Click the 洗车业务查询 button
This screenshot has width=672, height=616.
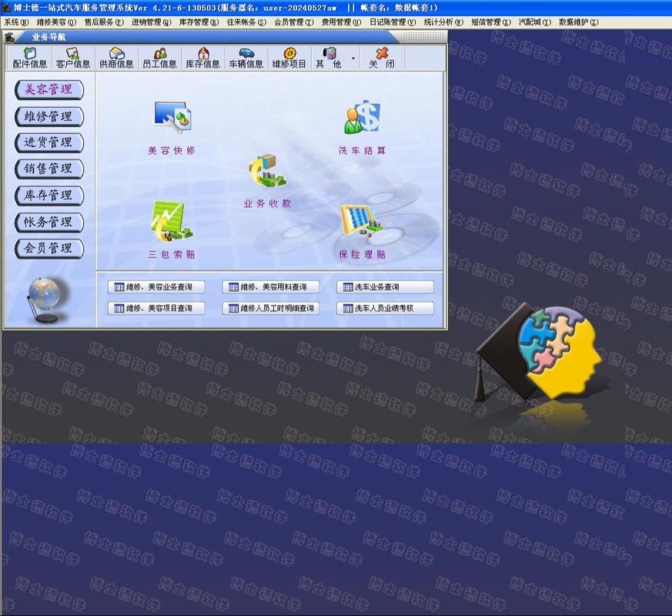(x=385, y=287)
